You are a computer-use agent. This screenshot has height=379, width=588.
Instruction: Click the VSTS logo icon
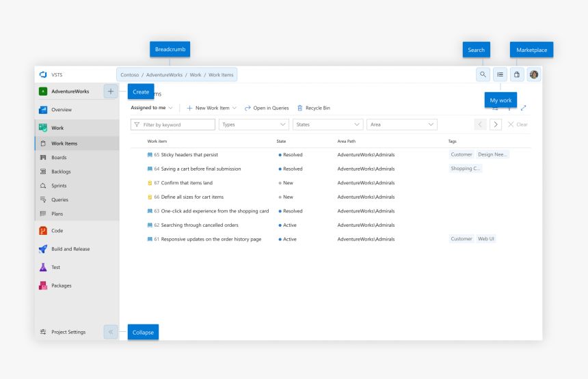(x=43, y=74)
